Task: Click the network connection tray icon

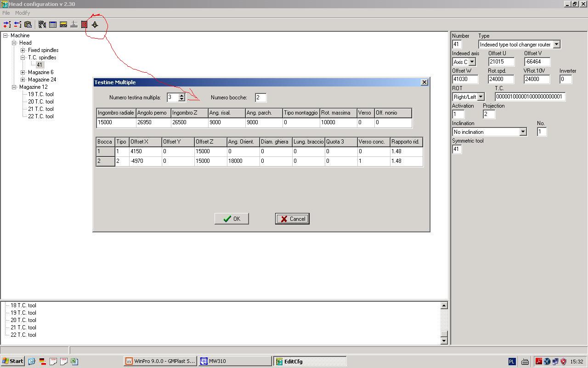Action: tap(555, 362)
